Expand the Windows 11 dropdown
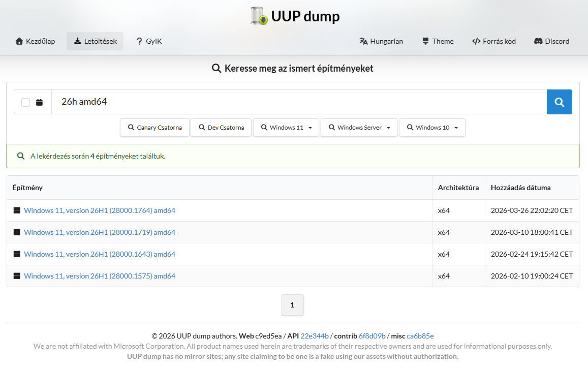 (x=286, y=128)
